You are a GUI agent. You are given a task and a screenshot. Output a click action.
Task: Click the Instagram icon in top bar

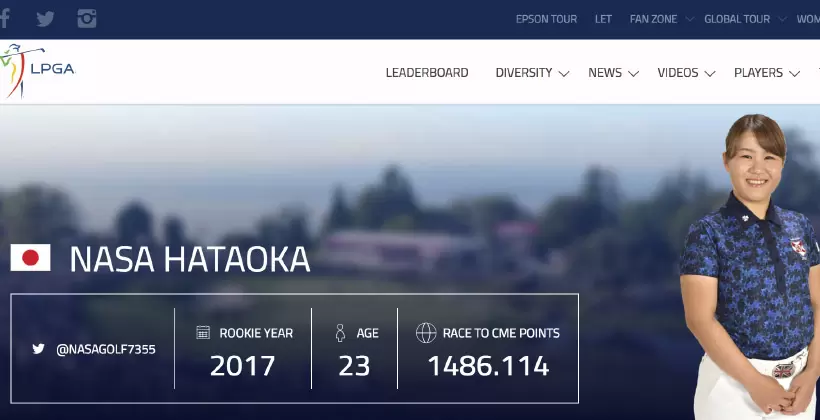tap(87, 19)
